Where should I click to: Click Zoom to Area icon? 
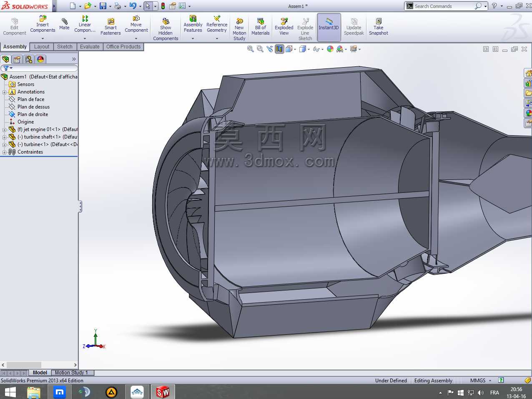click(x=260, y=49)
